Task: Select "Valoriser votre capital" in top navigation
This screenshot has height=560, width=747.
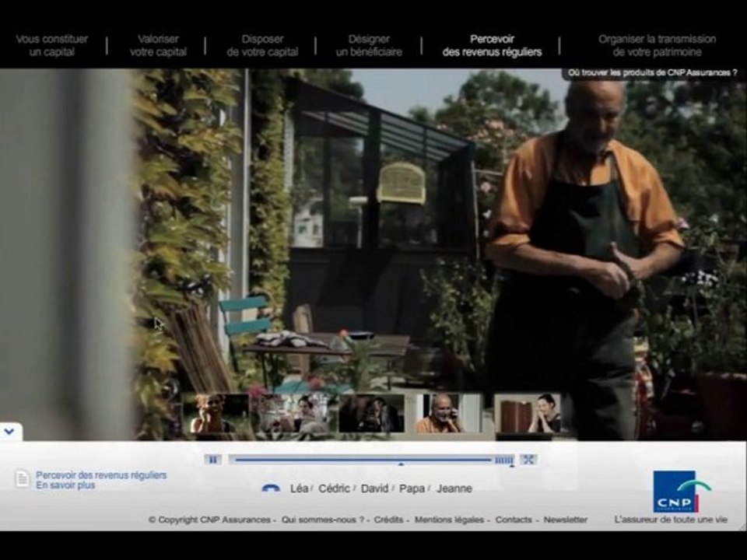Action: tap(158, 45)
